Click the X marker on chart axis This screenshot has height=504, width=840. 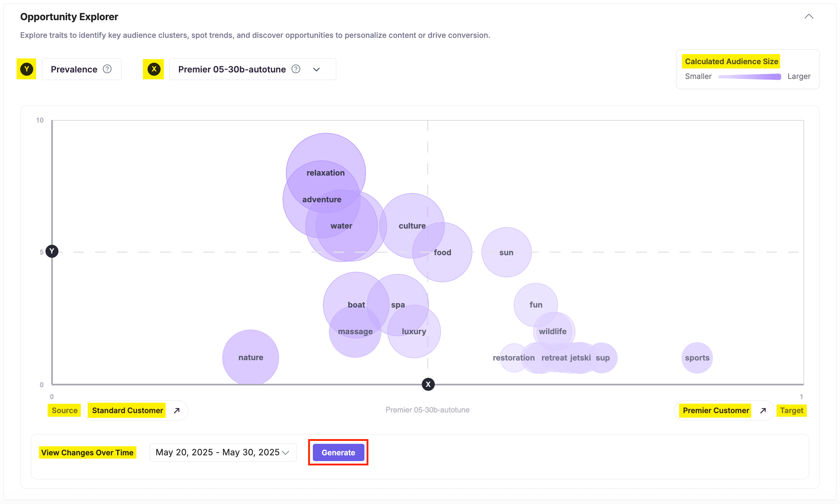tap(428, 384)
